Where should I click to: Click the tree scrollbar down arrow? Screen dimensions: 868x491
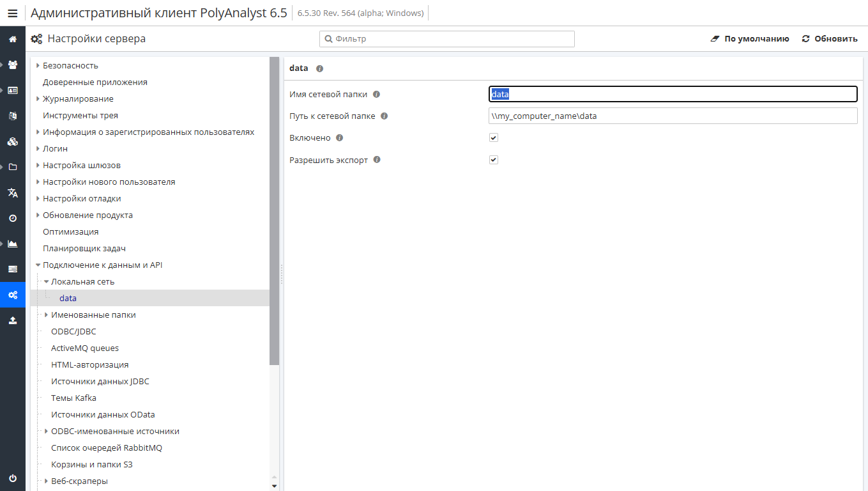[x=275, y=486]
